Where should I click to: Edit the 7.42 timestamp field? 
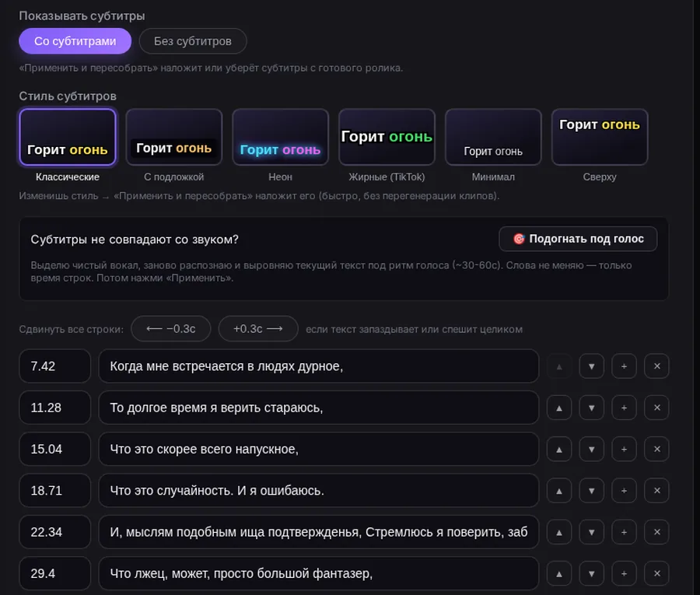55,366
